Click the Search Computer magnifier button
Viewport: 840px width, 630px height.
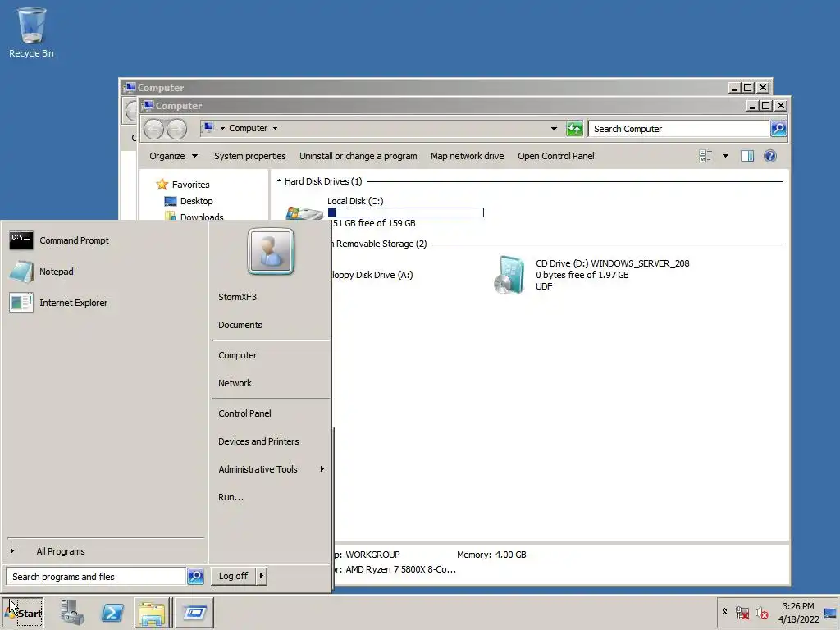pyautogui.click(x=778, y=129)
